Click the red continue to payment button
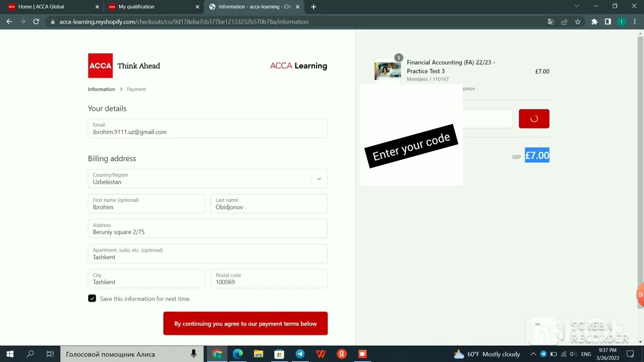 coord(246,323)
